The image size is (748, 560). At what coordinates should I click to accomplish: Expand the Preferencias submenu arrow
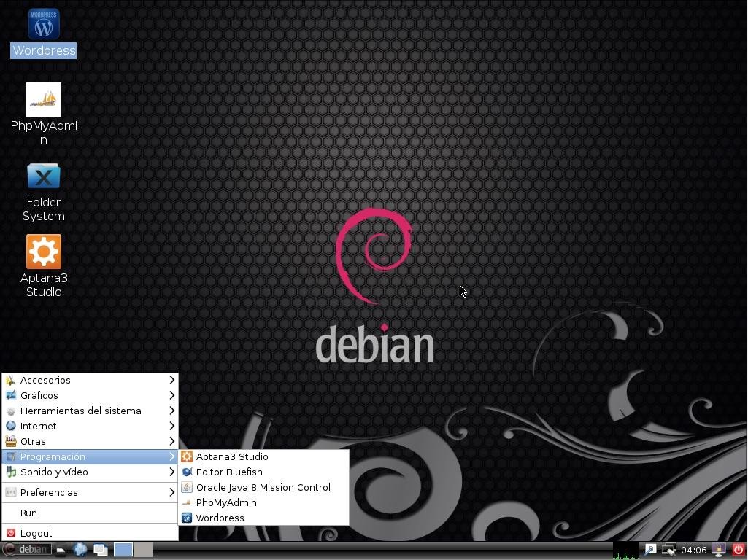click(x=171, y=492)
